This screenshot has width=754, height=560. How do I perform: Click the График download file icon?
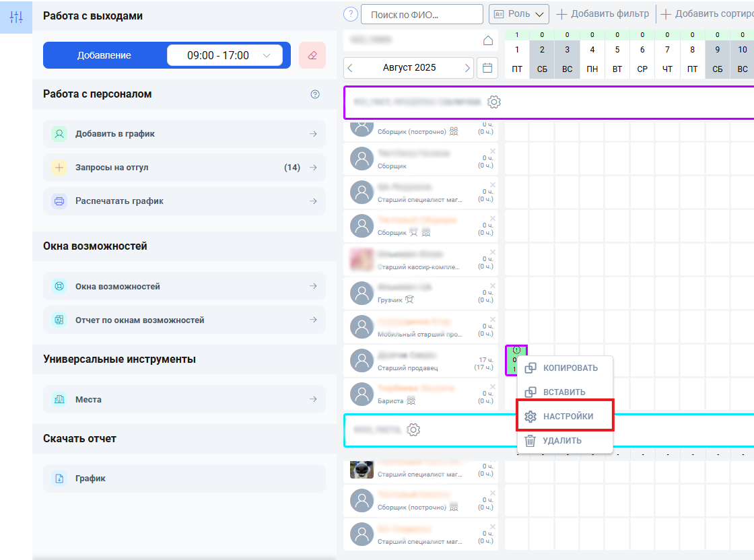[x=59, y=479]
